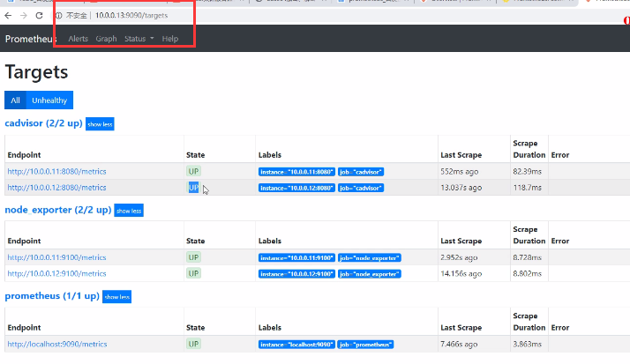Collapse prometheus with show less button
The image size is (630, 364).
[x=117, y=297]
